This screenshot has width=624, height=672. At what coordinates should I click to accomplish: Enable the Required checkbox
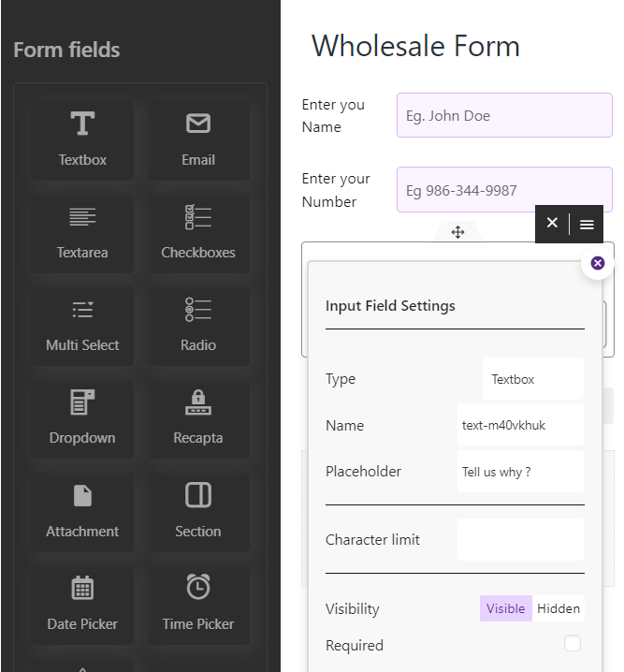tap(573, 644)
